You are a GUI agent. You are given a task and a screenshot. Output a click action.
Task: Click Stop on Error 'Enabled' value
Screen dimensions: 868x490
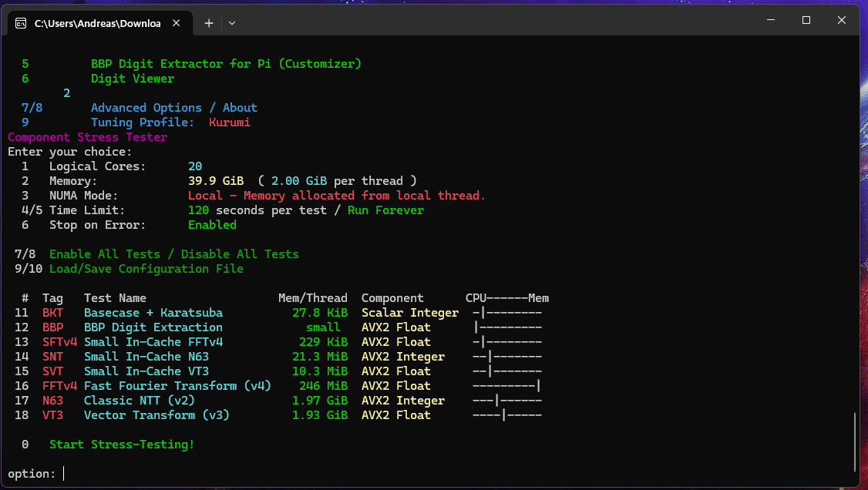tap(212, 225)
